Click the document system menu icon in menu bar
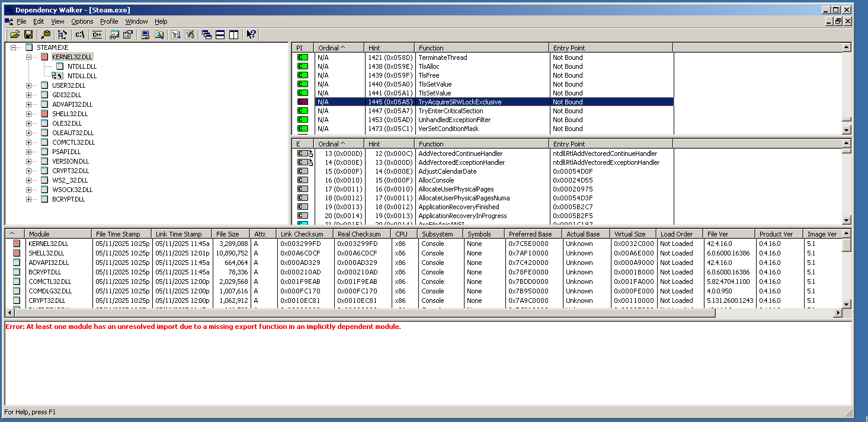 9,21
